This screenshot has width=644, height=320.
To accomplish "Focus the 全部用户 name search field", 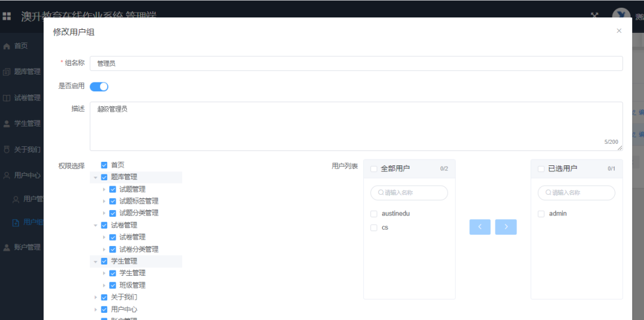I will point(409,192).
